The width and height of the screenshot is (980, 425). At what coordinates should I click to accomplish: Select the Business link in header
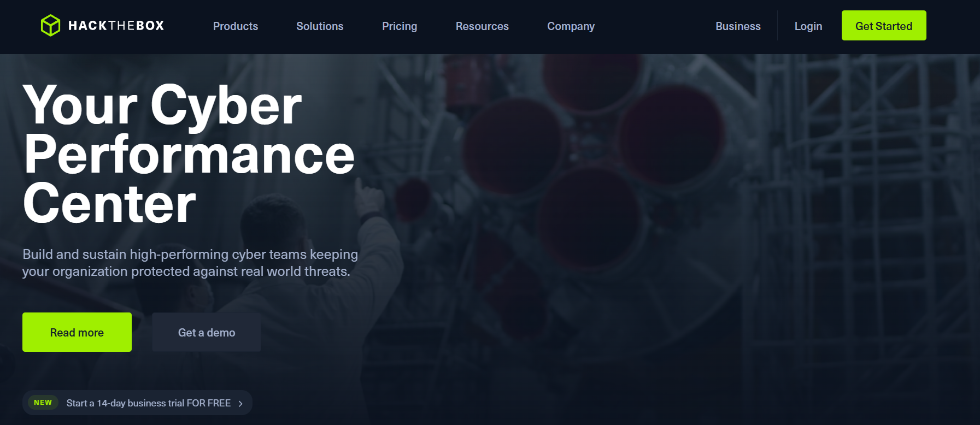[738, 26]
